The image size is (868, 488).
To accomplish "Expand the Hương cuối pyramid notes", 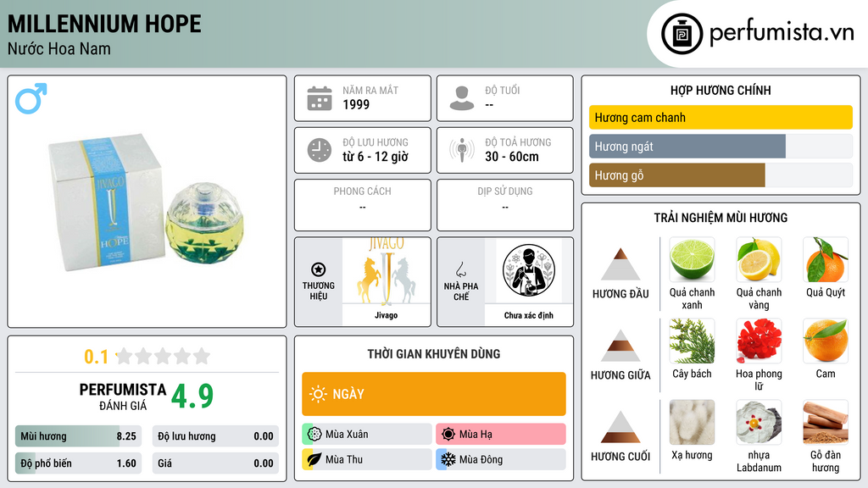I will (x=620, y=436).
